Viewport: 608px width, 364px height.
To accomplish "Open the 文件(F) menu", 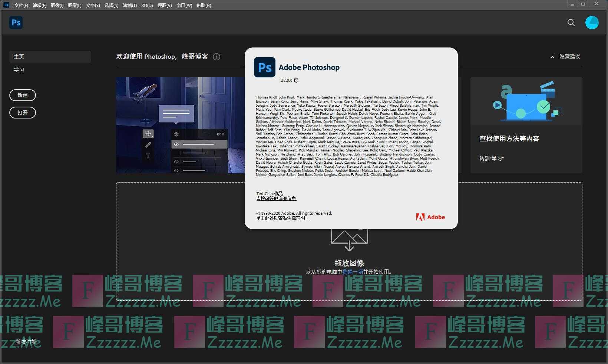I will [x=21, y=6].
